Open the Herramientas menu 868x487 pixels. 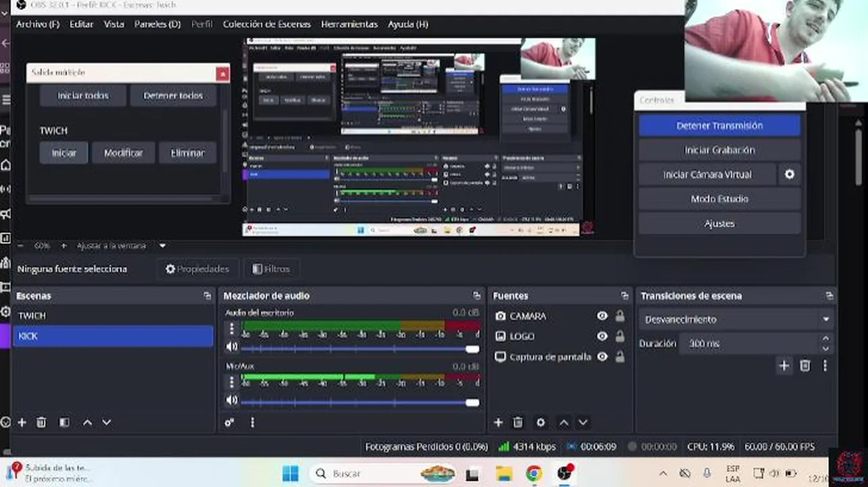point(349,24)
